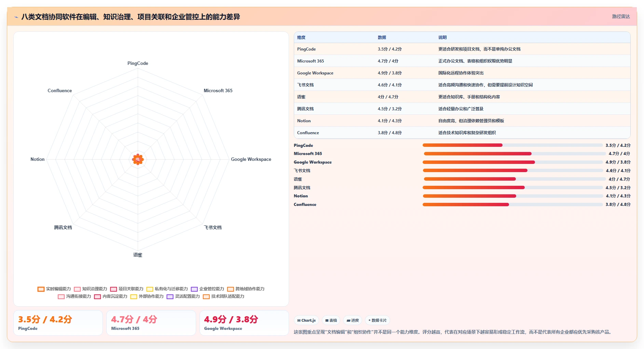Click the Confluence axis label on radar

coord(60,90)
